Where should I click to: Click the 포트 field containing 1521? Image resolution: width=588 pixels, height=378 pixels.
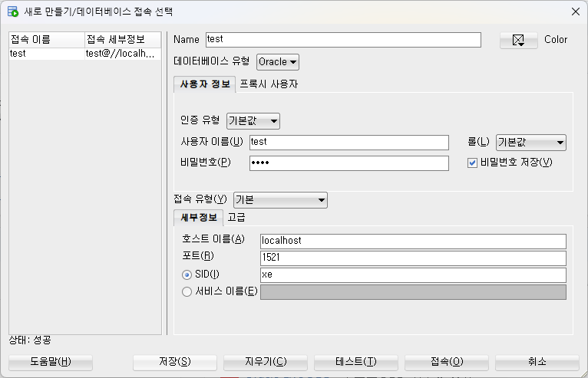(x=413, y=258)
